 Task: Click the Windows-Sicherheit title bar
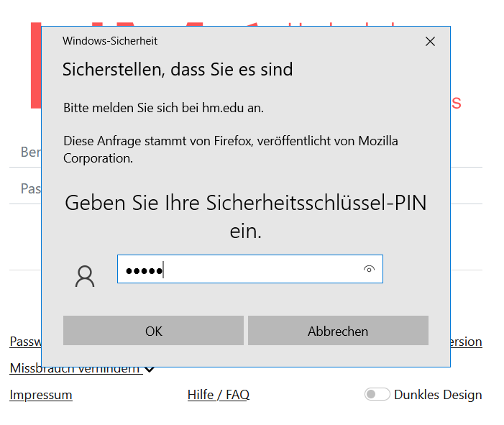coord(216,41)
